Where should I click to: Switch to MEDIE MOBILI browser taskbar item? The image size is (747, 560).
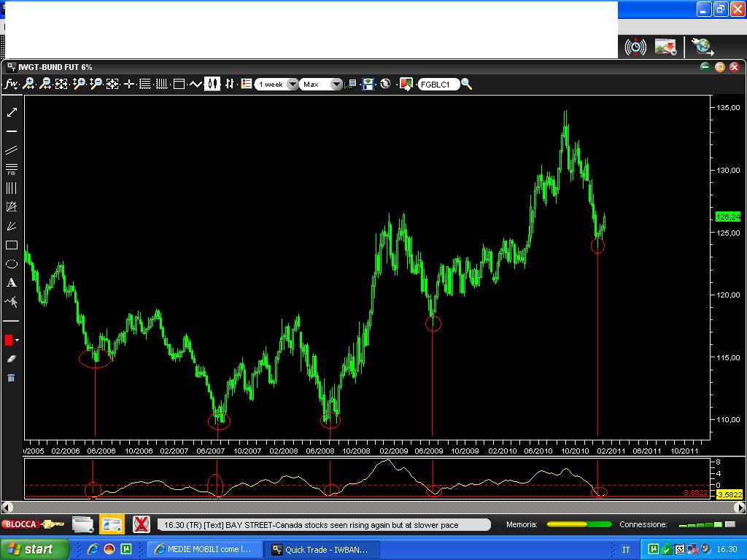[x=205, y=549]
